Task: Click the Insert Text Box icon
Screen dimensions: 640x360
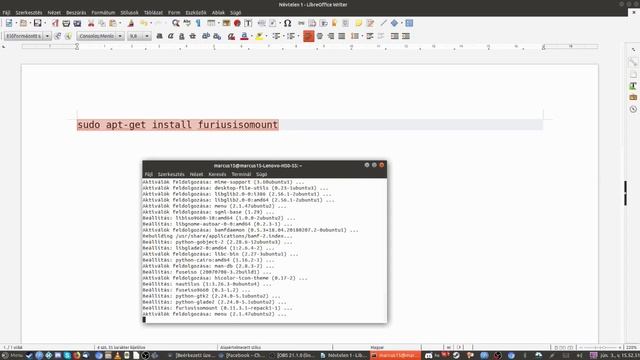Action: point(248,23)
